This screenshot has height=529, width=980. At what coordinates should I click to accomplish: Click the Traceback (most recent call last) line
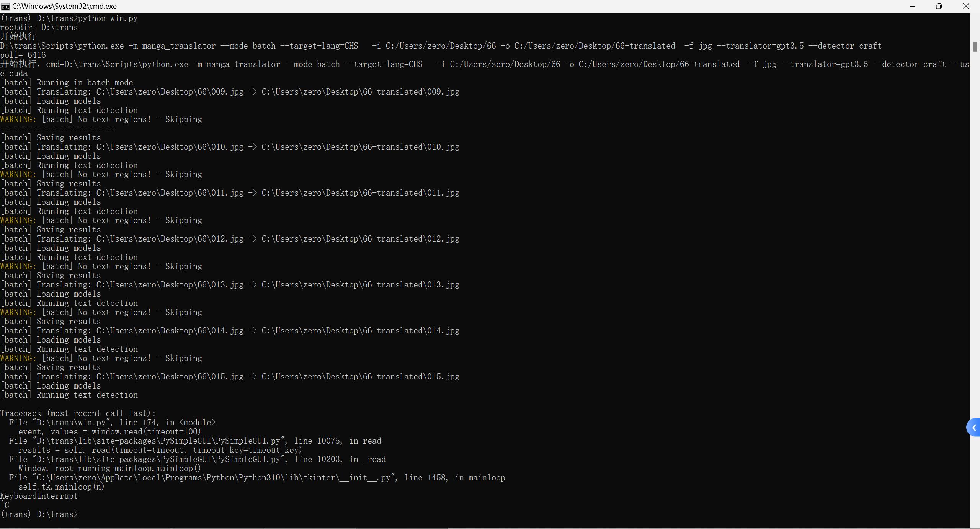pyautogui.click(x=77, y=413)
